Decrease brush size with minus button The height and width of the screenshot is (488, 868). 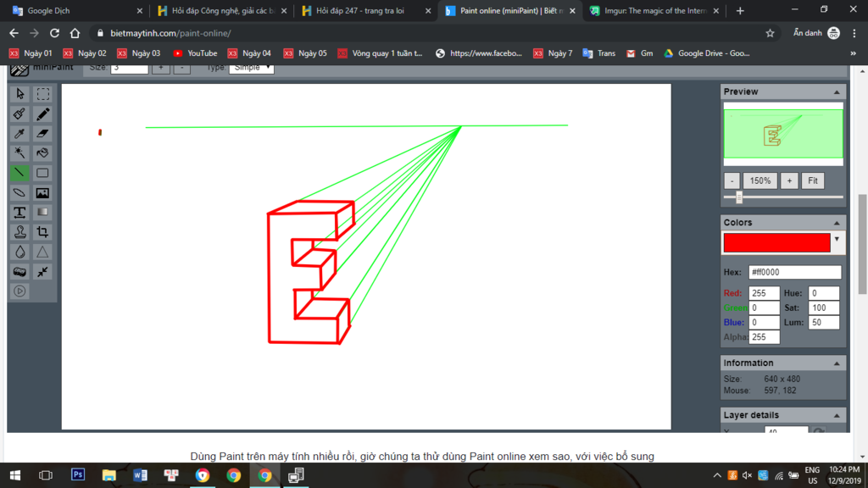click(181, 68)
